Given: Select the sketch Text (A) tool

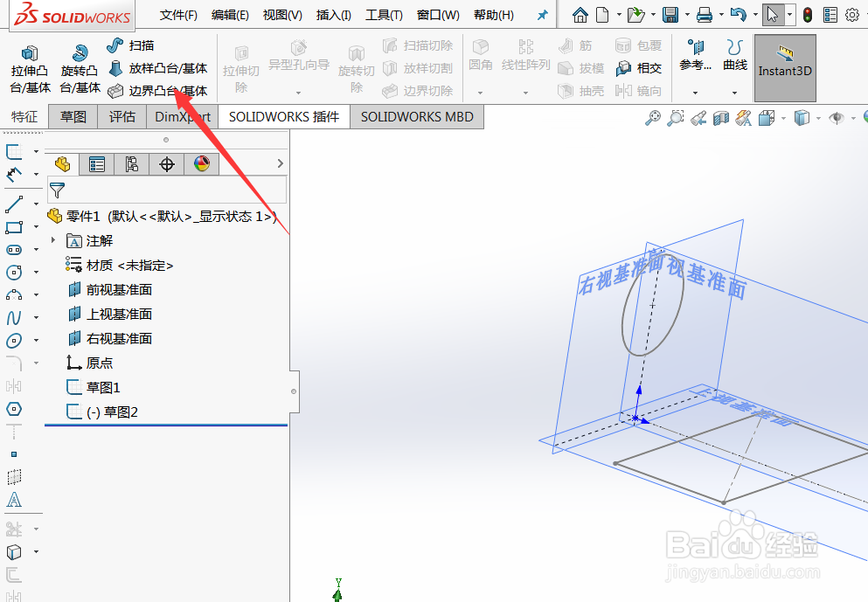Looking at the screenshot, I should pos(14,500).
